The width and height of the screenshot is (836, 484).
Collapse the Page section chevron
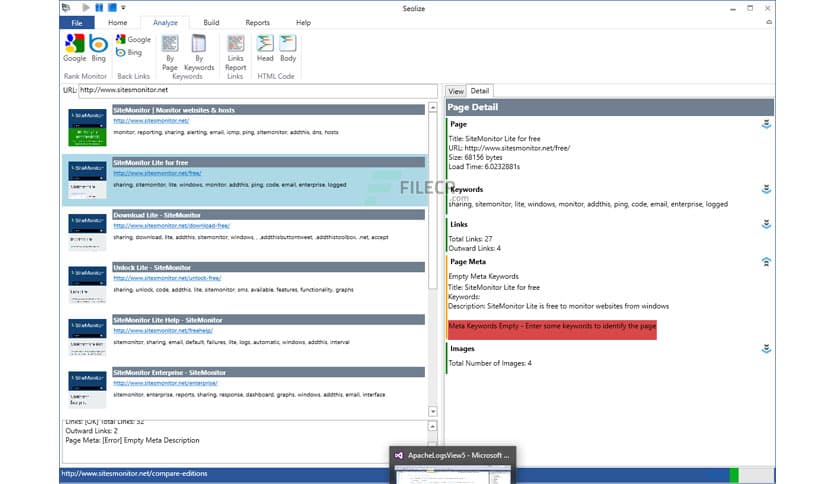(766, 125)
